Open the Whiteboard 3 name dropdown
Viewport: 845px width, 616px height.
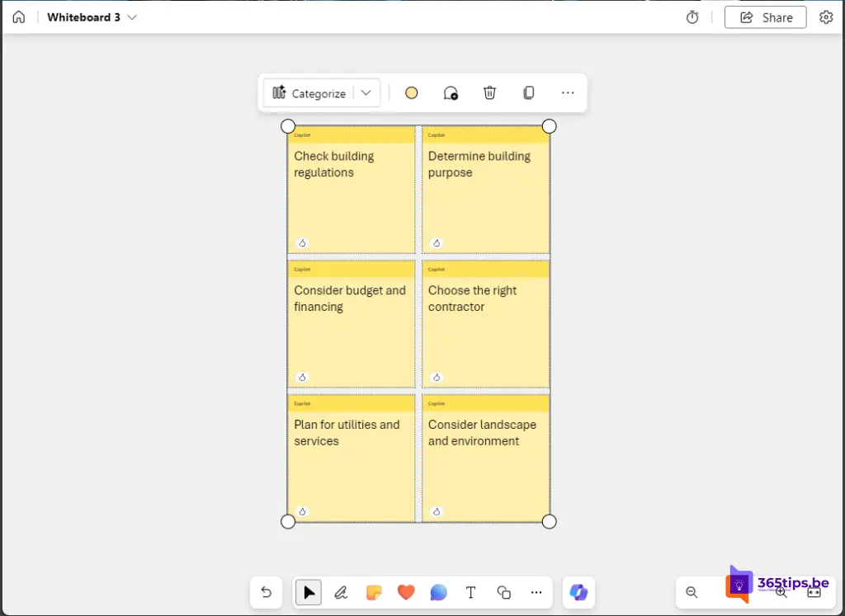133,17
